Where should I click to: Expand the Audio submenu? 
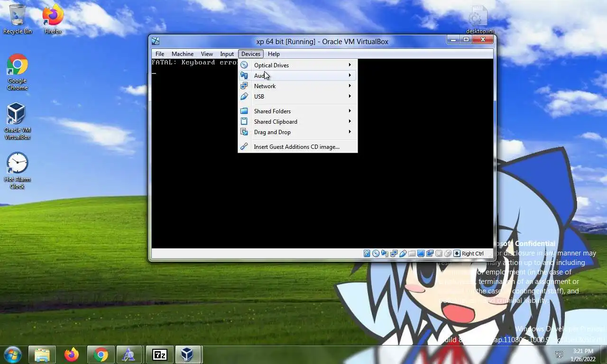pos(297,75)
